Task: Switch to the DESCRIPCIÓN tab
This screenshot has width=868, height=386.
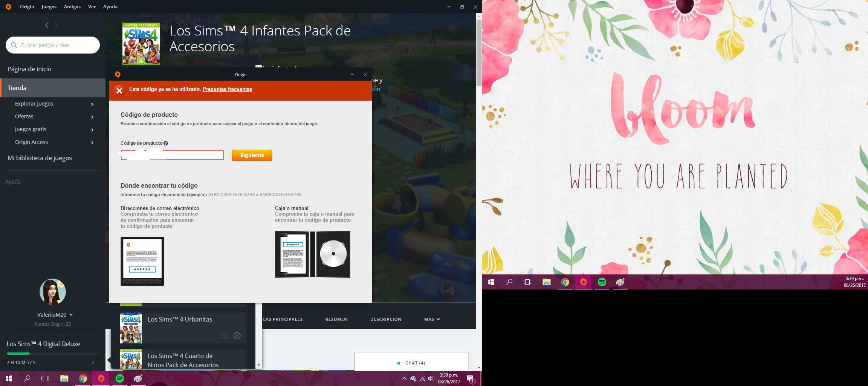Action: pyautogui.click(x=386, y=319)
